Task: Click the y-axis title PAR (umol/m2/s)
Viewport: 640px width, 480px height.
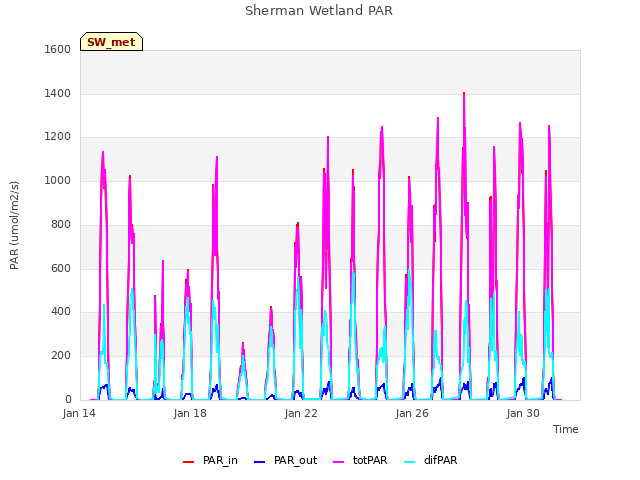Action: click(14, 225)
